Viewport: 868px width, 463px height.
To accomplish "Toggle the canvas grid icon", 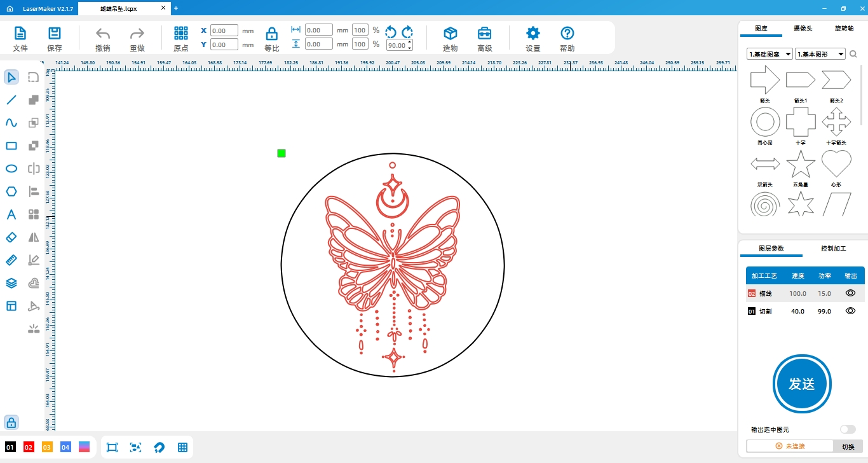I will coord(182,448).
